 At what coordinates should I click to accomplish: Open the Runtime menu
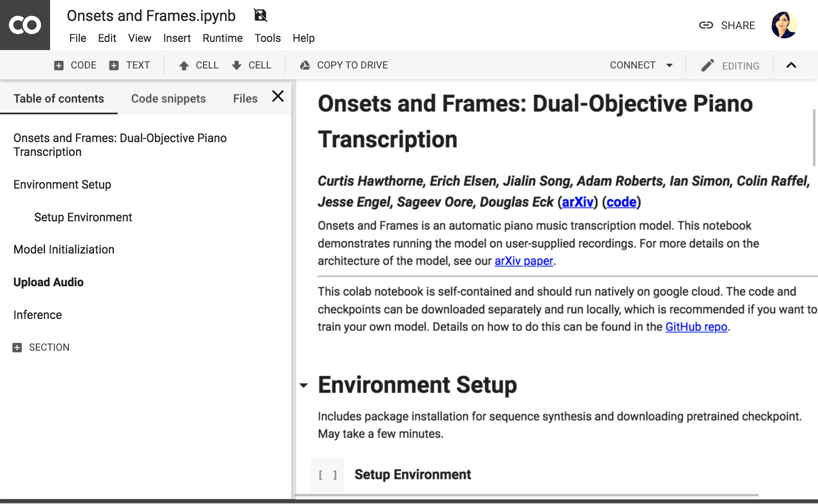pos(222,38)
